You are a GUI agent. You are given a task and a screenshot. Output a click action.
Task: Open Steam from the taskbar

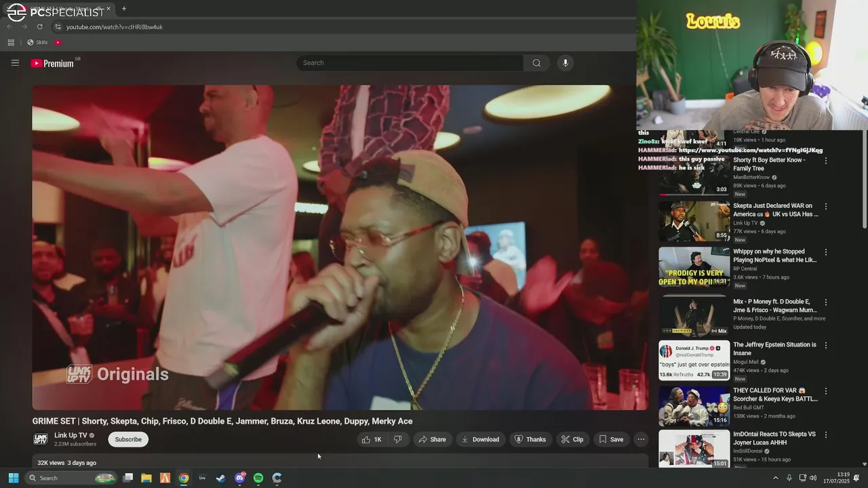pyautogui.click(x=221, y=478)
